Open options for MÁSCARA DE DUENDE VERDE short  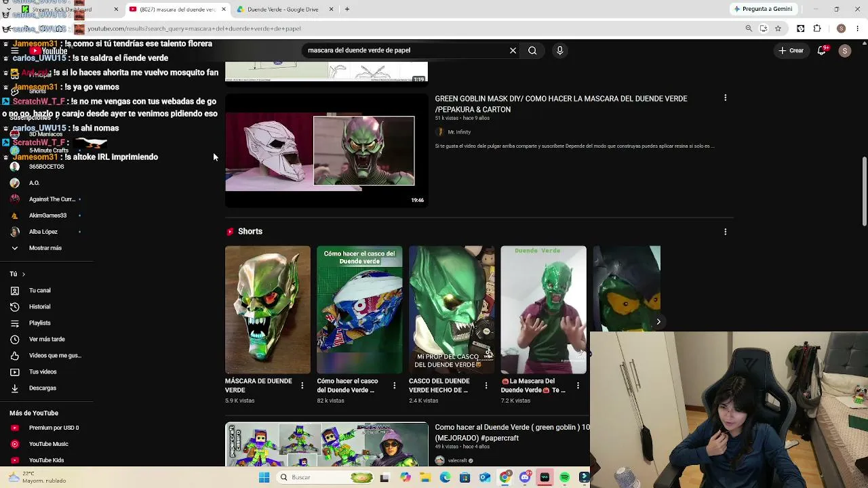click(x=302, y=385)
